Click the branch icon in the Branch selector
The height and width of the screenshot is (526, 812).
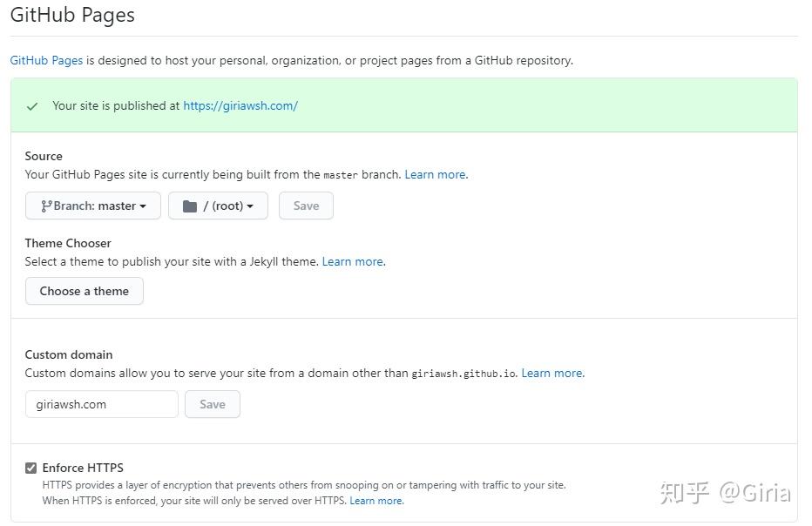(x=45, y=206)
